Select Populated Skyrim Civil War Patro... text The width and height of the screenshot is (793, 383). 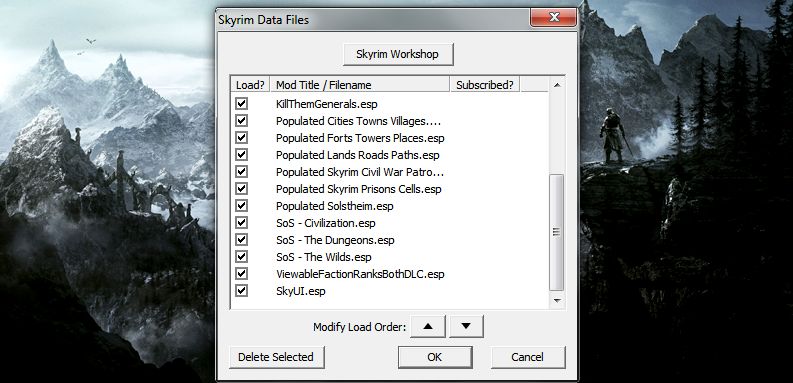(x=360, y=173)
